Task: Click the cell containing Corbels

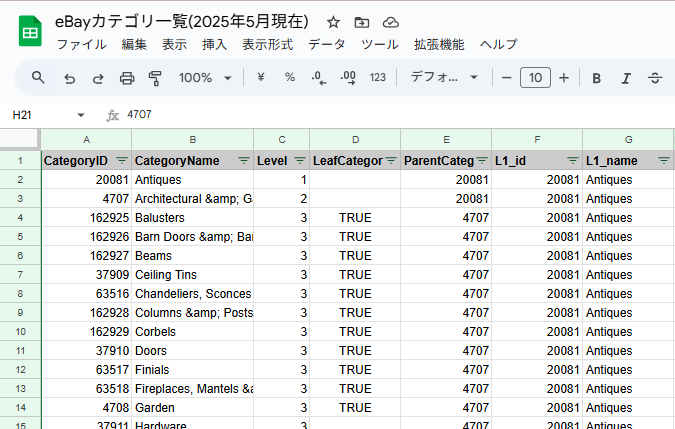Action: pyautogui.click(x=193, y=332)
